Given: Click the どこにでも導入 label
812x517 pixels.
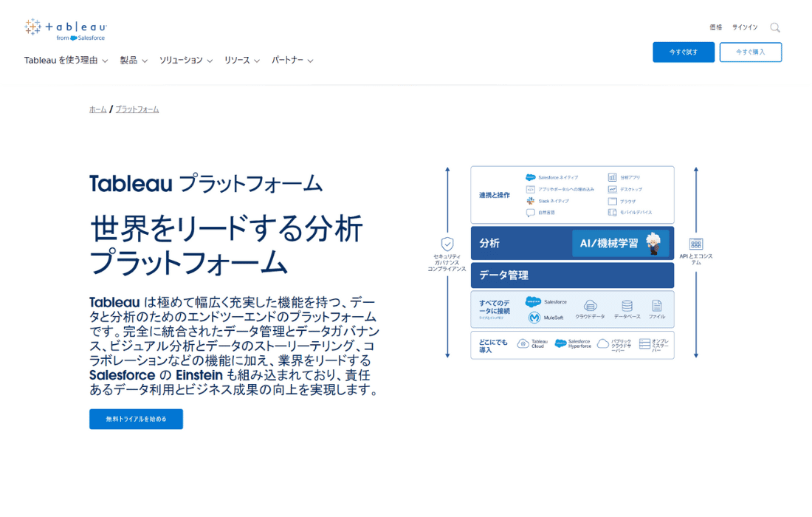Looking at the screenshot, I should click(x=493, y=346).
